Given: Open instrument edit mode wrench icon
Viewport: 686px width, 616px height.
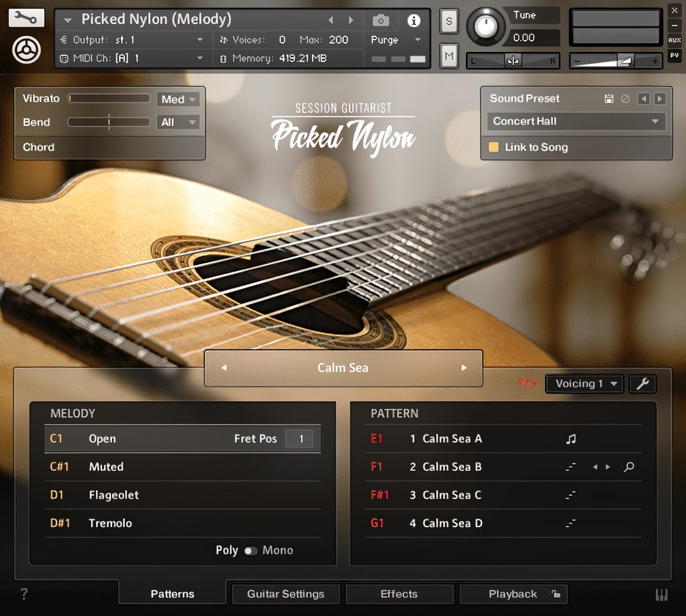Looking at the screenshot, I should (x=26, y=18).
